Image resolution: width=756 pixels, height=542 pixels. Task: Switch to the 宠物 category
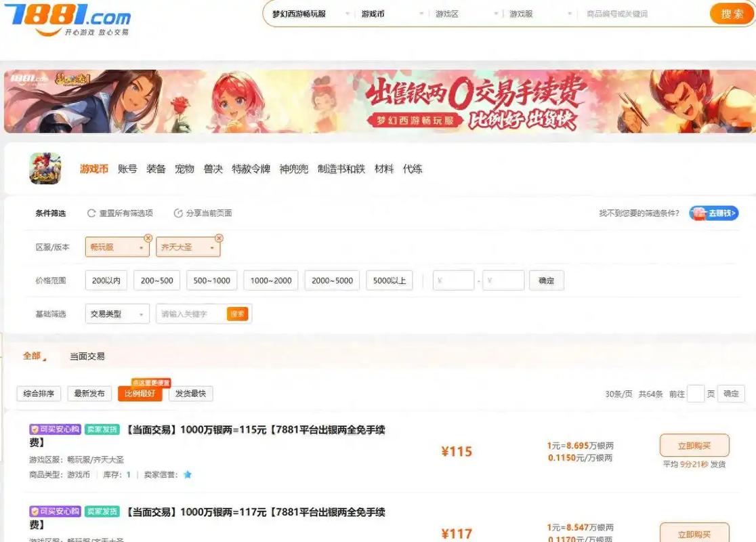tap(184, 169)
